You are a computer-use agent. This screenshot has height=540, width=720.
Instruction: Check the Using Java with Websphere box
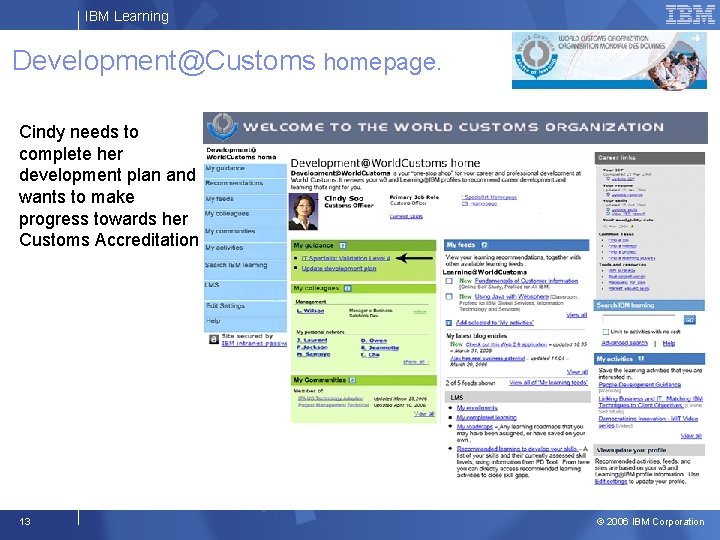[x=449, y=297]
